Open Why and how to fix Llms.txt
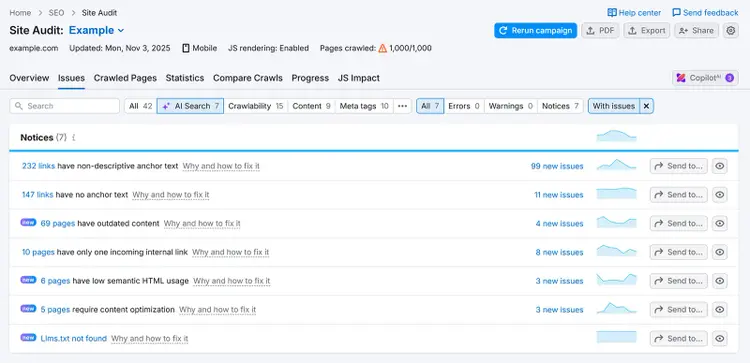750x363 pixels. click(x=150, y=338)
